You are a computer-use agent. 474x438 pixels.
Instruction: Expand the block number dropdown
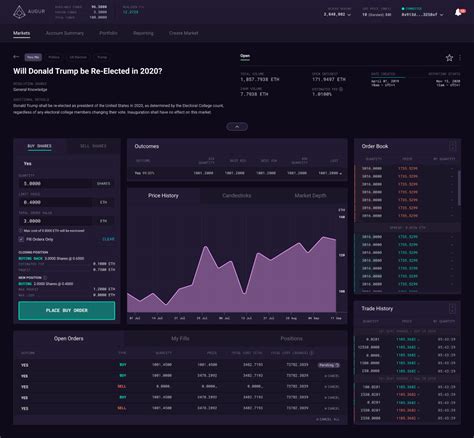337,15
